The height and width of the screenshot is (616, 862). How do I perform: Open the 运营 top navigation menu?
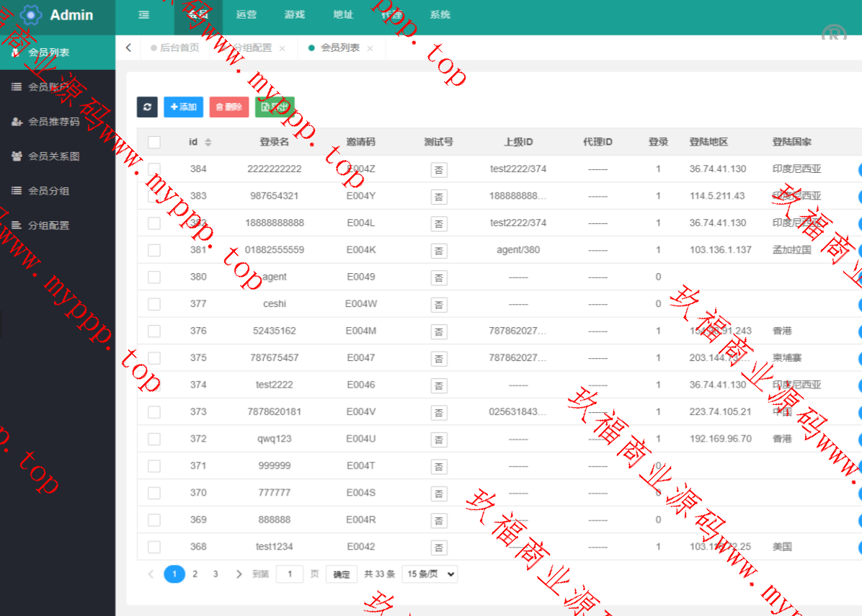pos(246,14)
